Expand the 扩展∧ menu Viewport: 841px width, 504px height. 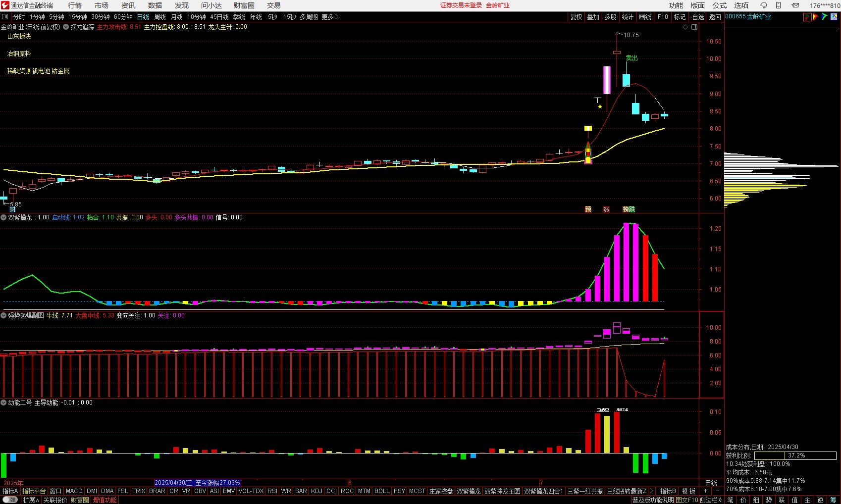point(31,500)
